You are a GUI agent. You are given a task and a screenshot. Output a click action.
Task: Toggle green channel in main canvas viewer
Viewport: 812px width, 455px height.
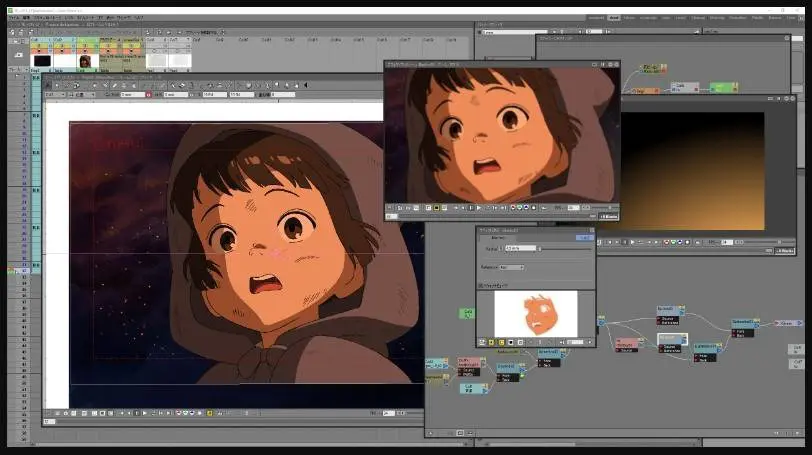coord(185,413)
